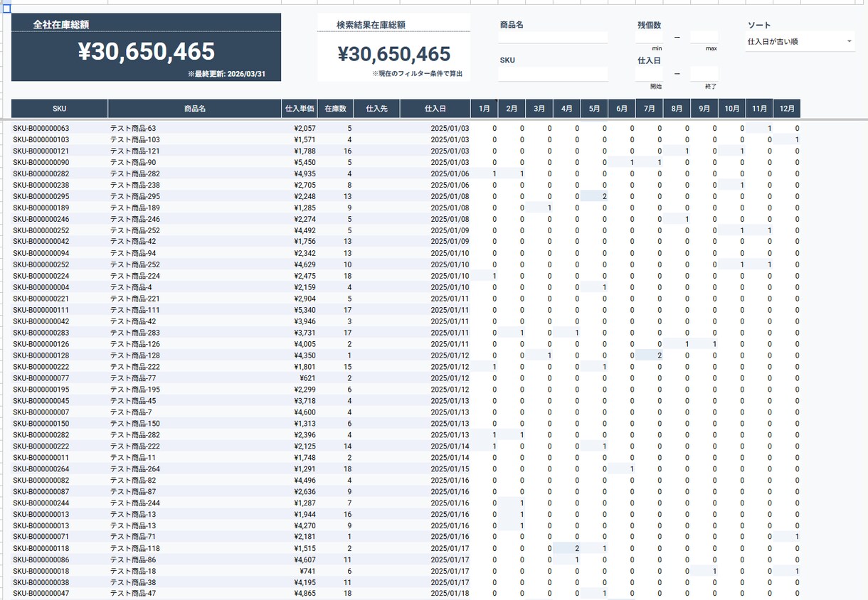The image size is (868, 600).
Task: Click product name テスト商品-90
Action: point(133,163)
